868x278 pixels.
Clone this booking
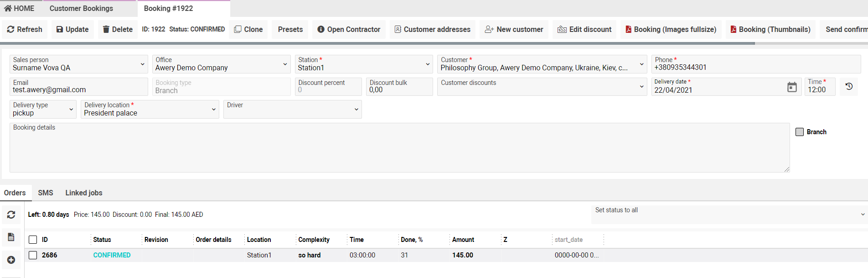(248, 29)
